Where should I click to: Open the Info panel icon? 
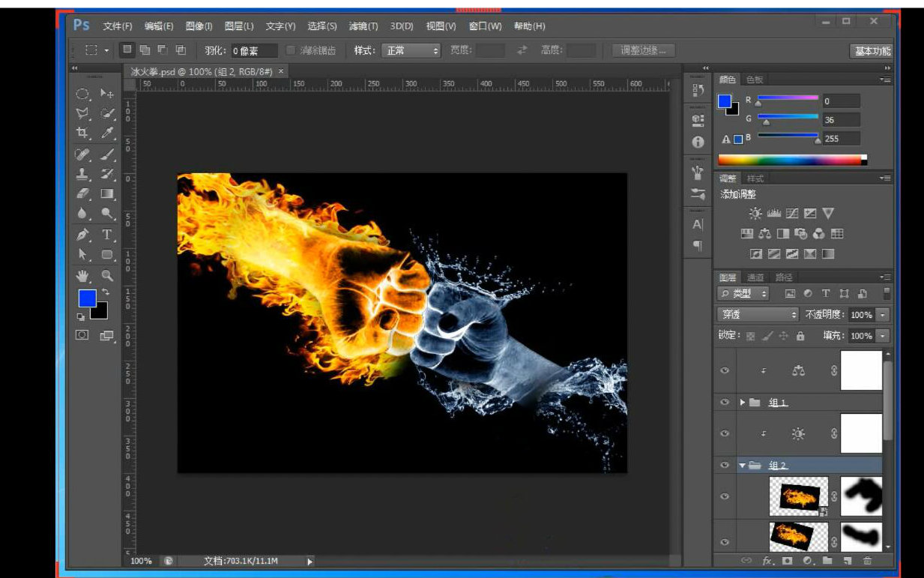tap(698, 142)
